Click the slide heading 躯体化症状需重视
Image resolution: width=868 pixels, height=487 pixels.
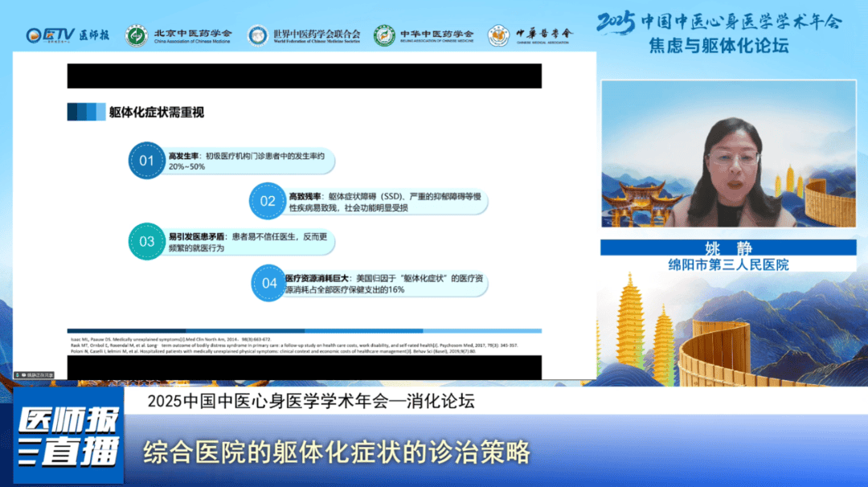click(157, 113)
